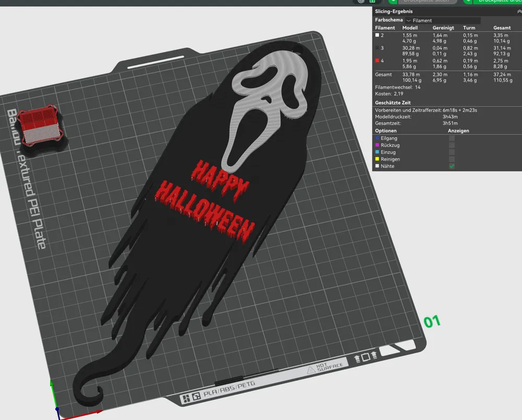Screen dimensions: 522x420
Task: Click the black color swatch for filament 3
Action: click(377, 48)
